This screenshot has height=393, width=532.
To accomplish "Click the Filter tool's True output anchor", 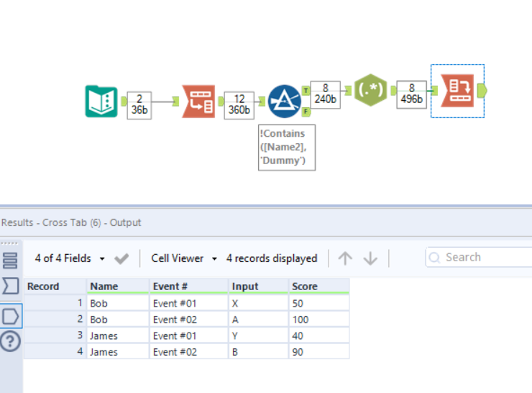I will pyautogui.click(x=306, y=91).
